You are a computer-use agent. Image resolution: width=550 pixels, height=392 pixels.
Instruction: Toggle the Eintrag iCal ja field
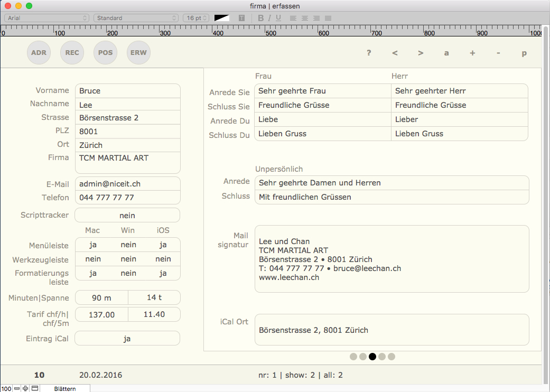[127, 339]
